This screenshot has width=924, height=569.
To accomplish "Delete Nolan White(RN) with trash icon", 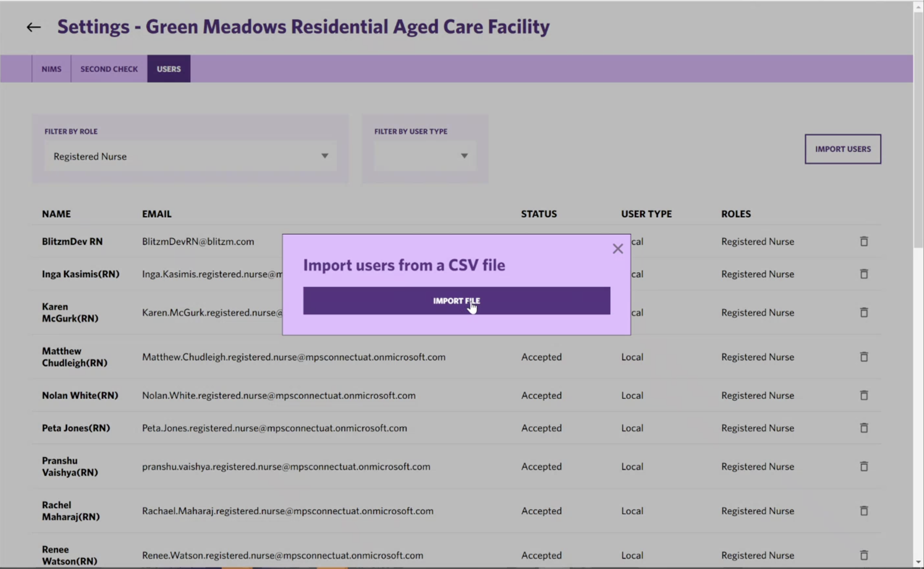I will click(x=863, y=395).
